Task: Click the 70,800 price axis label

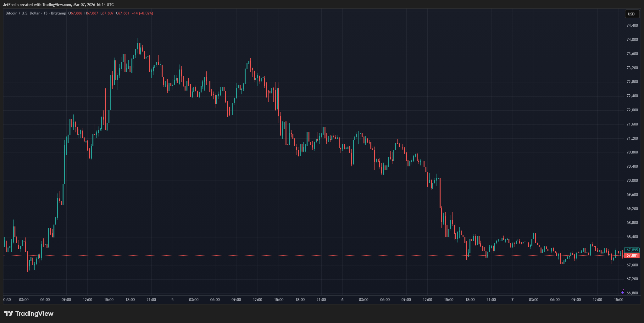Action: pyautogui.click(x=632, y=152)
